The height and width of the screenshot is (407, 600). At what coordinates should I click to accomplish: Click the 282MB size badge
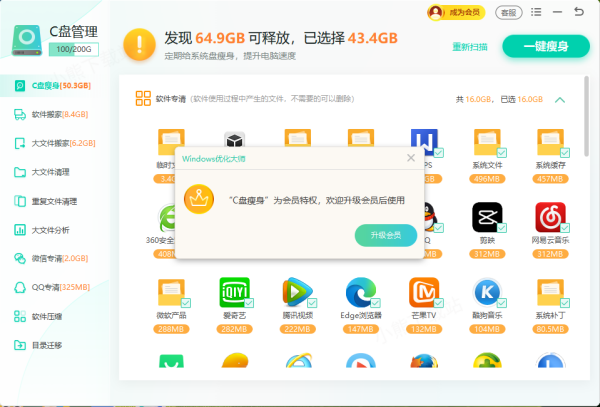234,329
